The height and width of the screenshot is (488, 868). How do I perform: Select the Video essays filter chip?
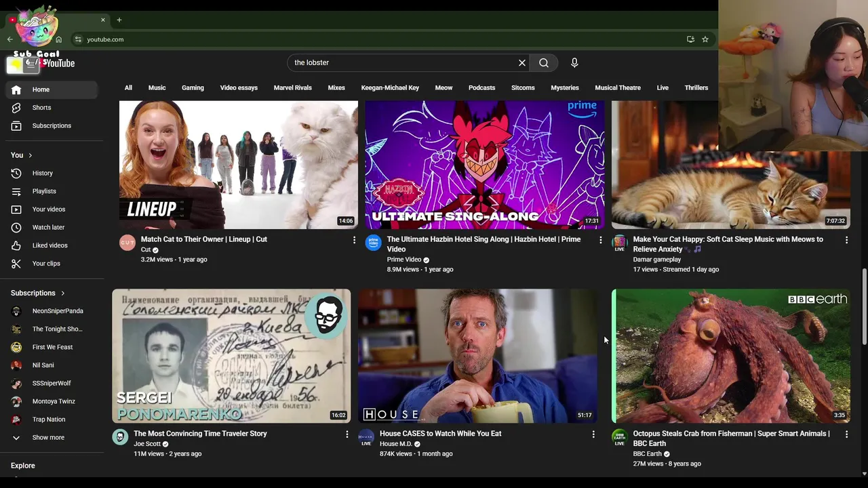click(x=239, y=88)
